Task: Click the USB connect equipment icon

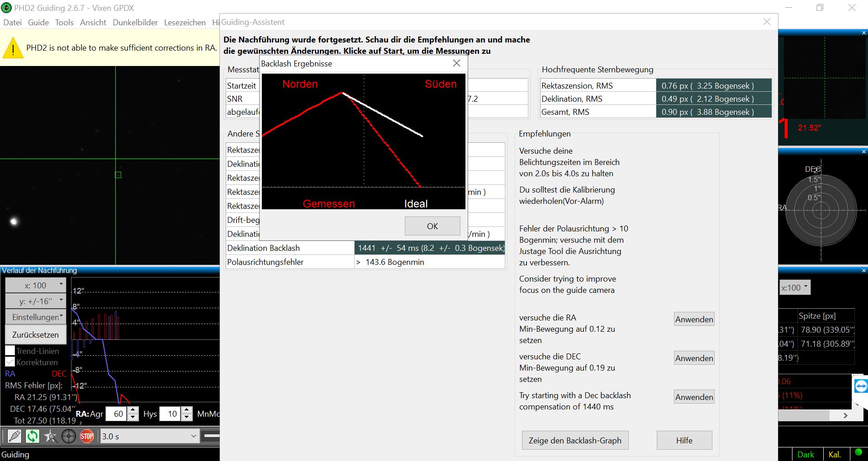Action: click(x=14, y=436)
